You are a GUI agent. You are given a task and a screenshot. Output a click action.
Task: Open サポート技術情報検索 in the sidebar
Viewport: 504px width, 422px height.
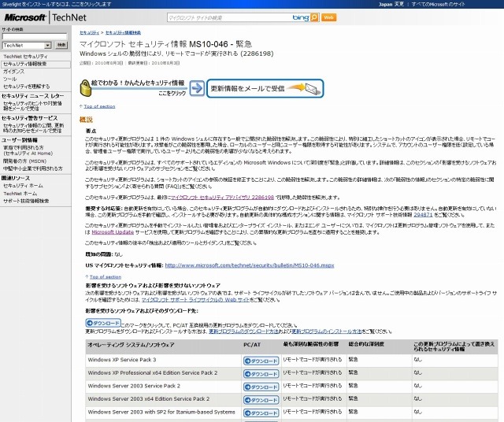click(26, 201)
